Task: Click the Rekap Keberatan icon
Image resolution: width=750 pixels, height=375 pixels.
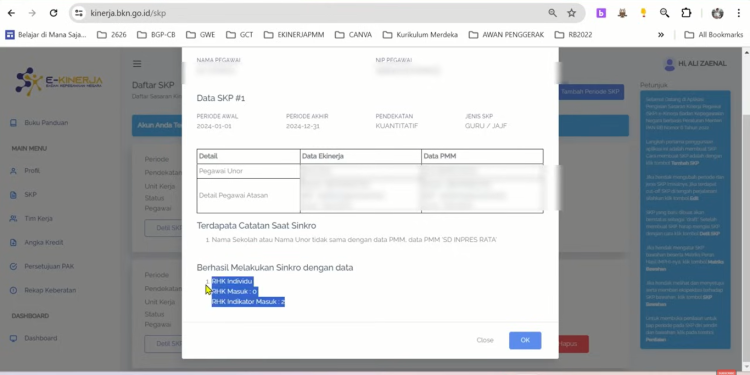Action: point(13,290)
